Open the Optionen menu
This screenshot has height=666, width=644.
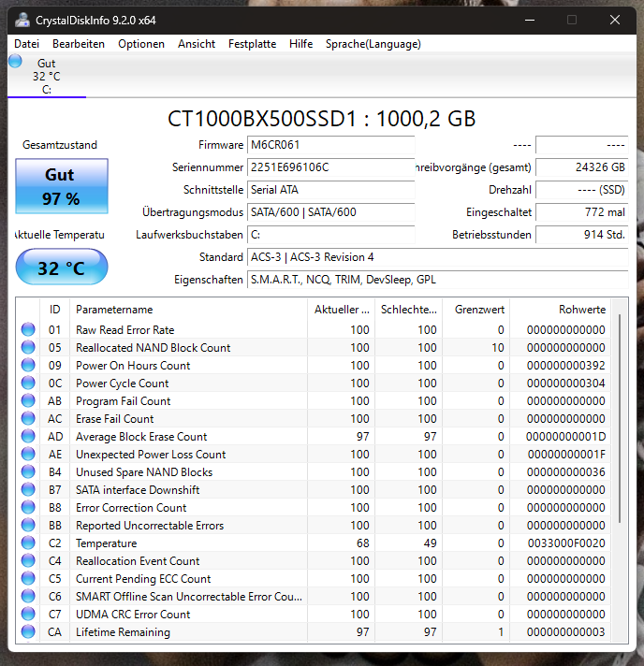click(x=141, y=44)
